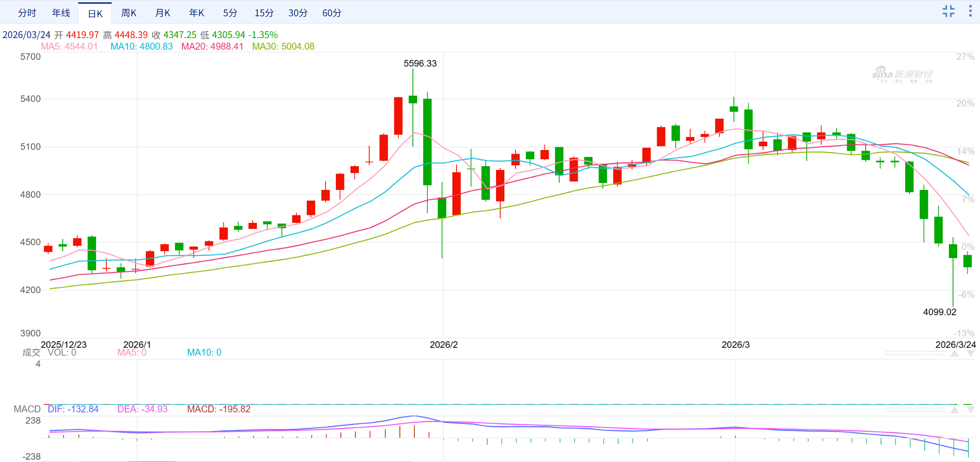The width and height of the screenshot is (980, 462).
Task: Switch to the 15分 interval tab
Action: point(264,13)
